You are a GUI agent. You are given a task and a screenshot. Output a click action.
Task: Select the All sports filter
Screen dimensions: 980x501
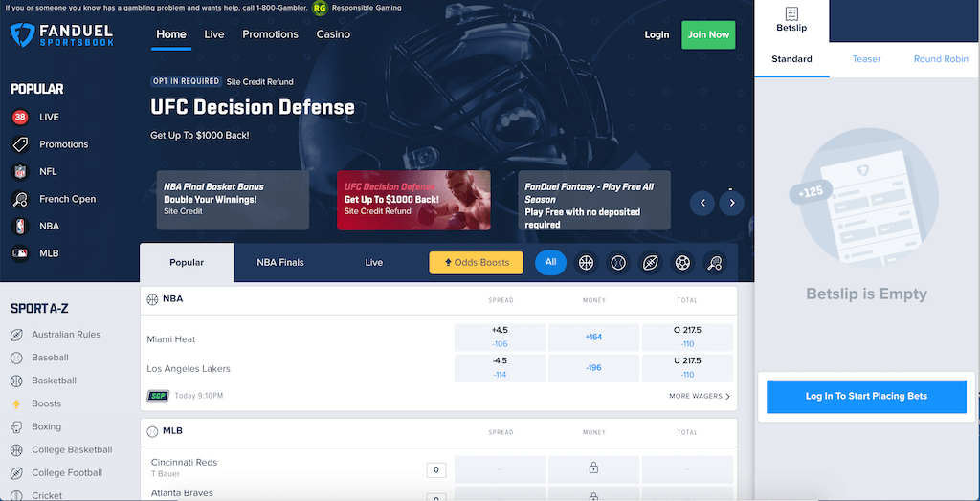click(550, 262)
